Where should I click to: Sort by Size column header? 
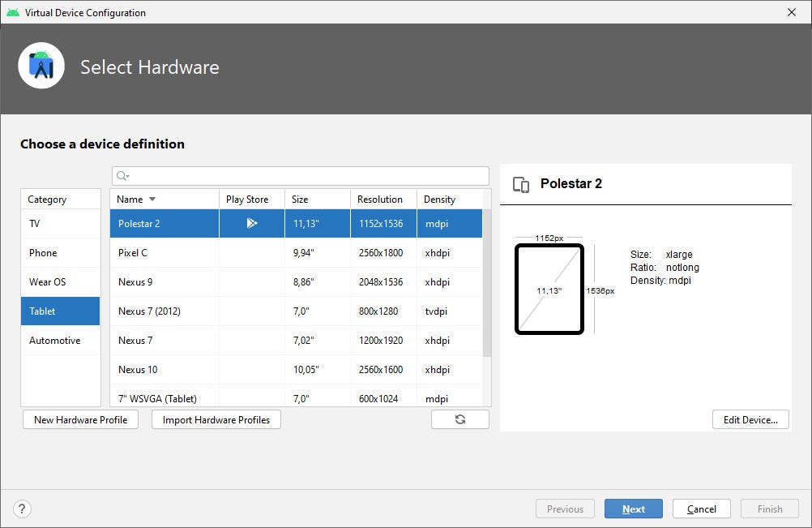(x=318, y=200)
